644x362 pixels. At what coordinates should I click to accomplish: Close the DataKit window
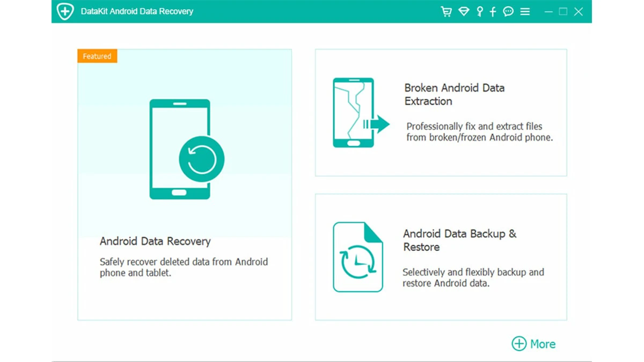[x=579, y=11]
